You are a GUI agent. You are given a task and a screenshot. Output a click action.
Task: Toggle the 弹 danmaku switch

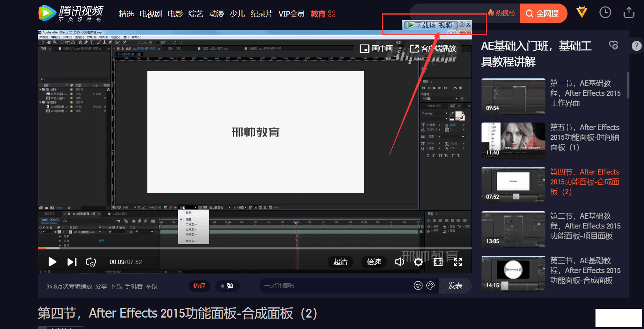click(227, 286)
